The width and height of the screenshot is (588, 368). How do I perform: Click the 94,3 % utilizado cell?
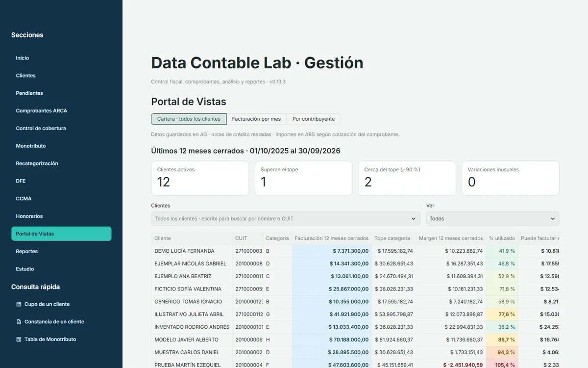(x=502, y=352)
